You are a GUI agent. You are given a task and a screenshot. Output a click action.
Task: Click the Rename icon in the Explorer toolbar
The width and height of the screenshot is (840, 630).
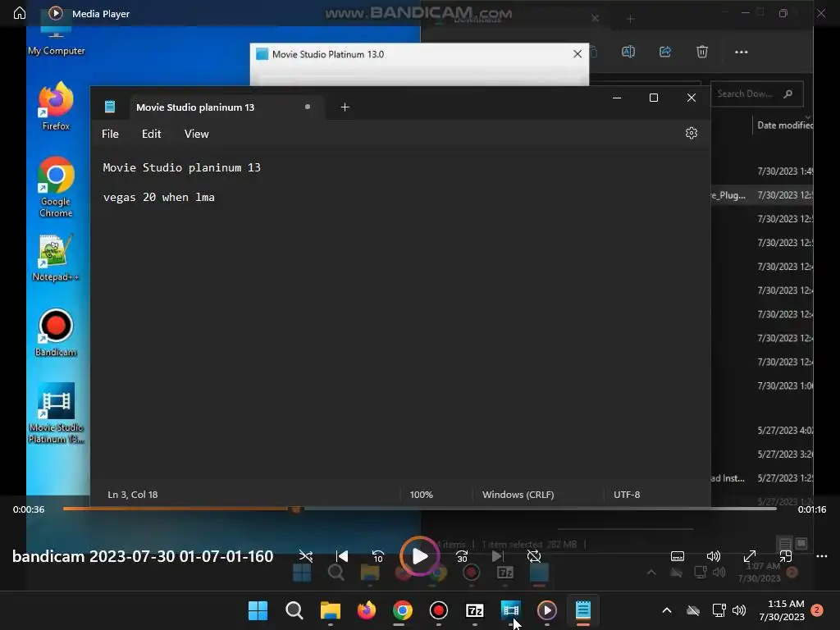coord(628,52)
